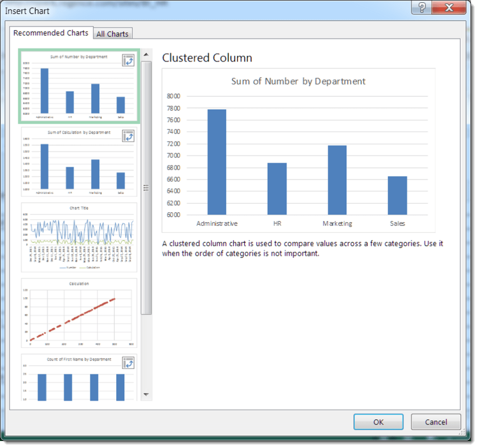The width and height of the screenshot is (478, 448).
Task: Click the switch axes icon on Count of First Name preview
Action: pyautogui.click(x=128, y=362)
